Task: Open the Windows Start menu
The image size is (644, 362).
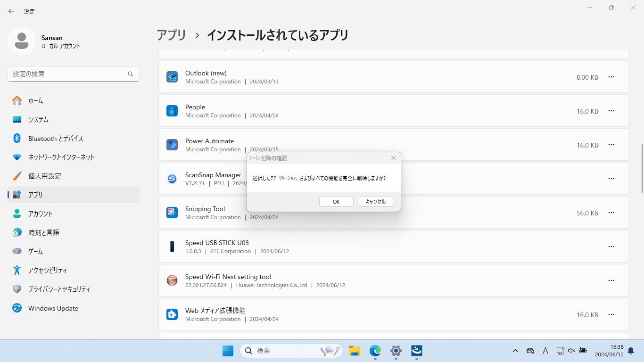Action: (x=228, y=351)
